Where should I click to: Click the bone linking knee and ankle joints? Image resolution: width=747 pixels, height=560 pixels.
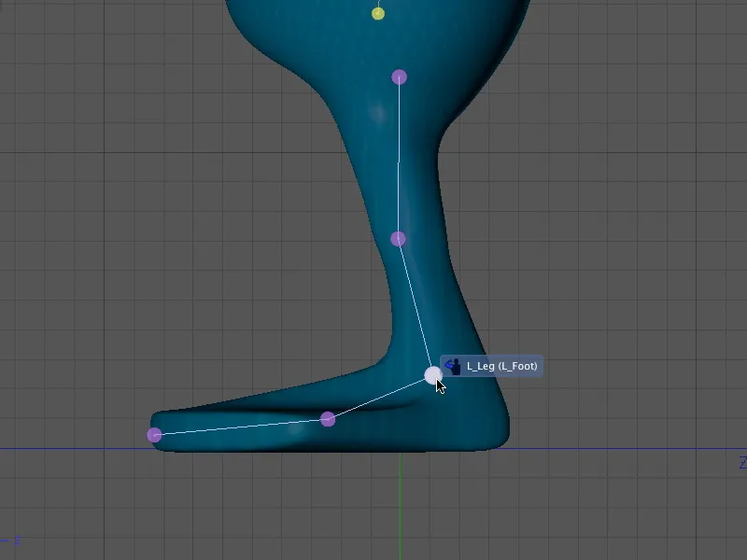click(x=416, y=308)
